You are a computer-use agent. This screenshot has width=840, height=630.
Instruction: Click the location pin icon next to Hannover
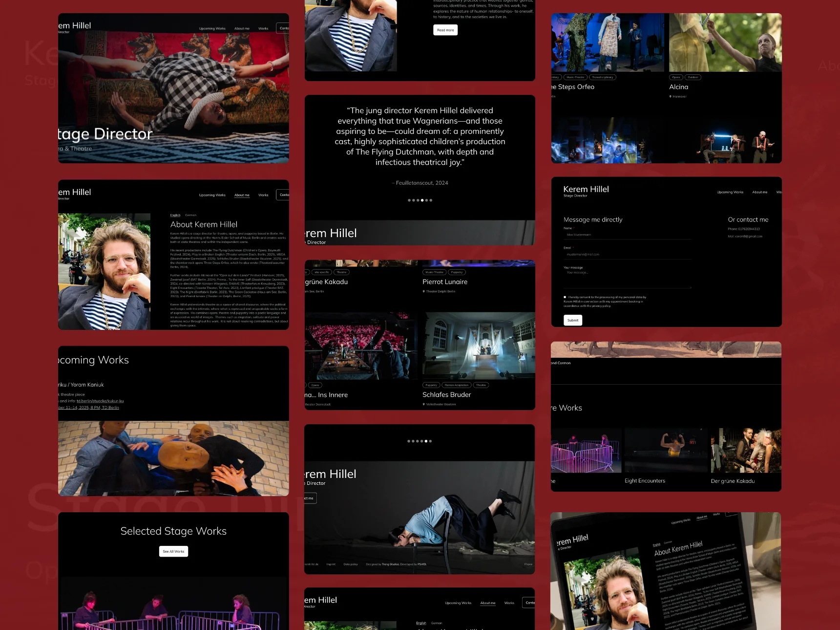671,97
